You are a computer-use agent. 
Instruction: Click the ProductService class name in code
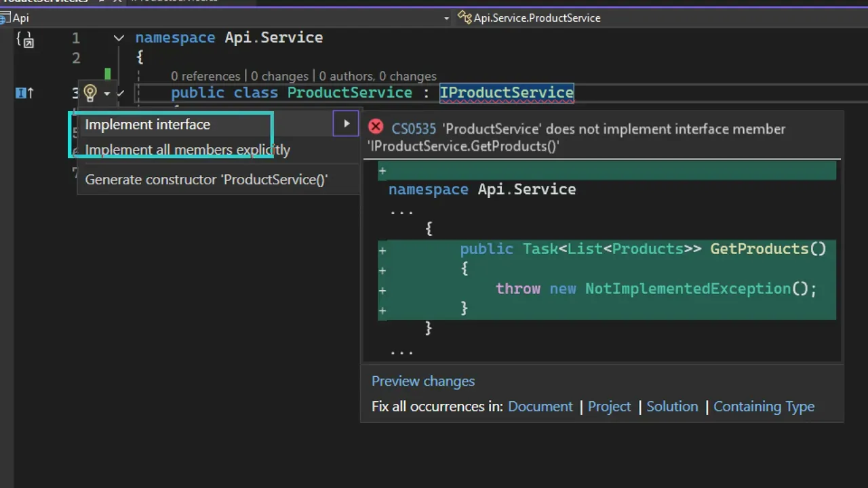pyautogui.click(x=350, y=92)
